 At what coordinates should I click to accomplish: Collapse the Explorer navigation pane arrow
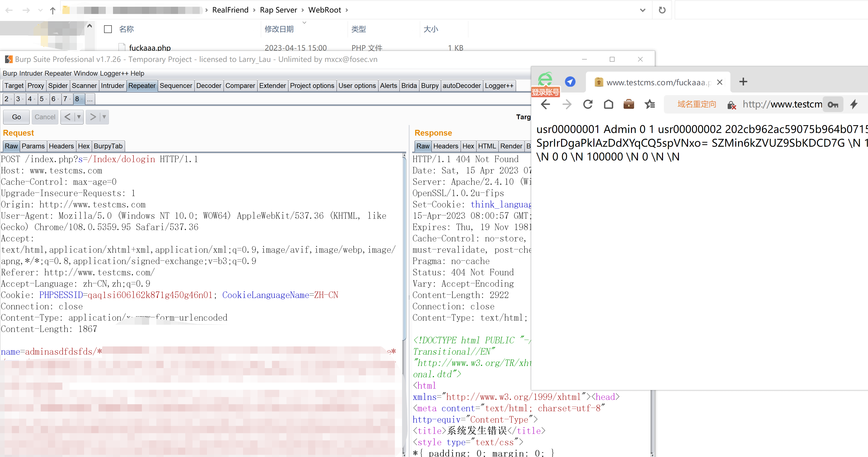[x=89, y=26]
